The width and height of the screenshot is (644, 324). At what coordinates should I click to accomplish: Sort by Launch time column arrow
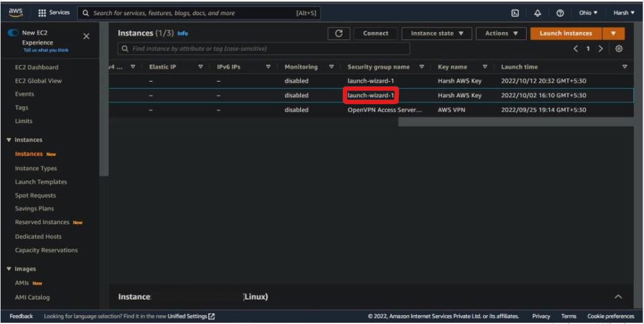pyautogui.click(x=625, y=67)
